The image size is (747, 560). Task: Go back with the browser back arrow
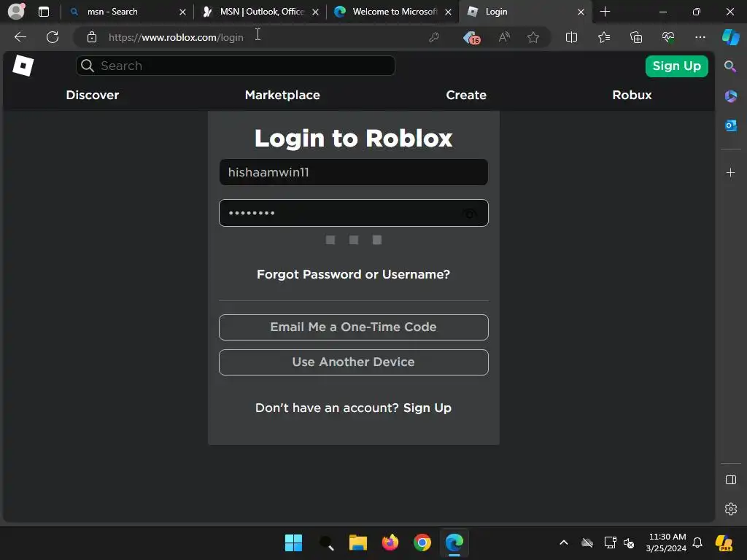tap(20, 37)
